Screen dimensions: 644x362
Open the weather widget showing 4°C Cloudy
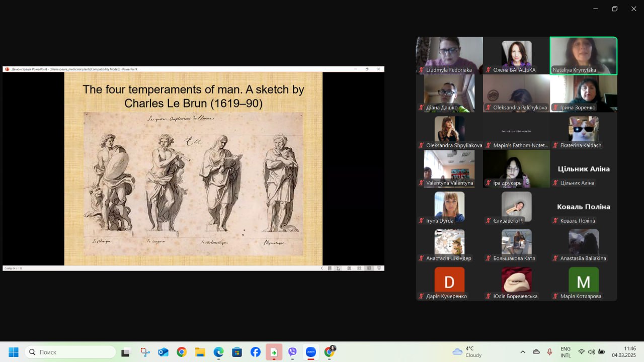(x=468, y=352)
